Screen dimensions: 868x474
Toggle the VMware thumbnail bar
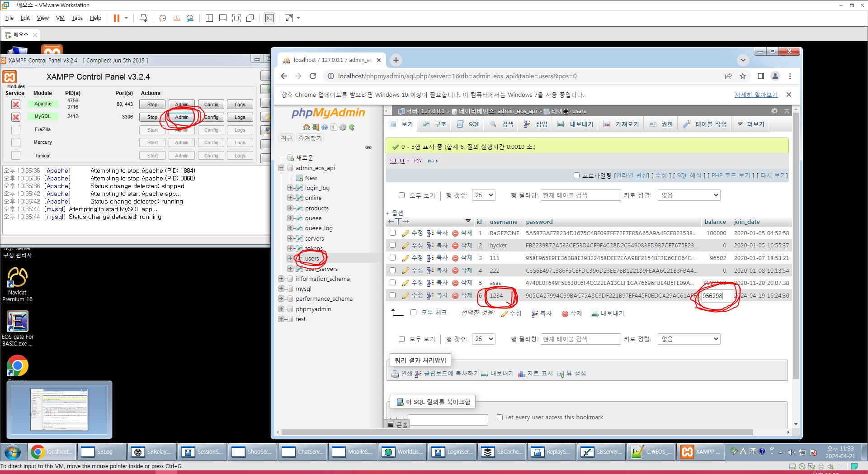[x=222, y=18]
